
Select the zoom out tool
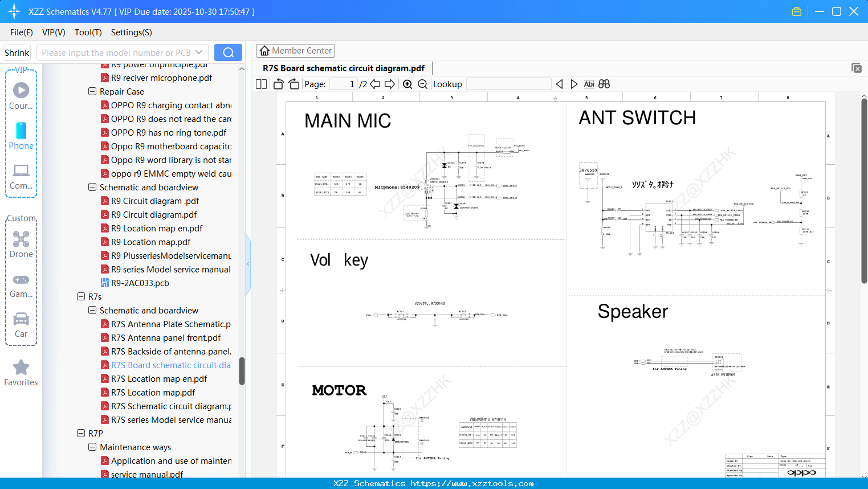pos(422,84)
